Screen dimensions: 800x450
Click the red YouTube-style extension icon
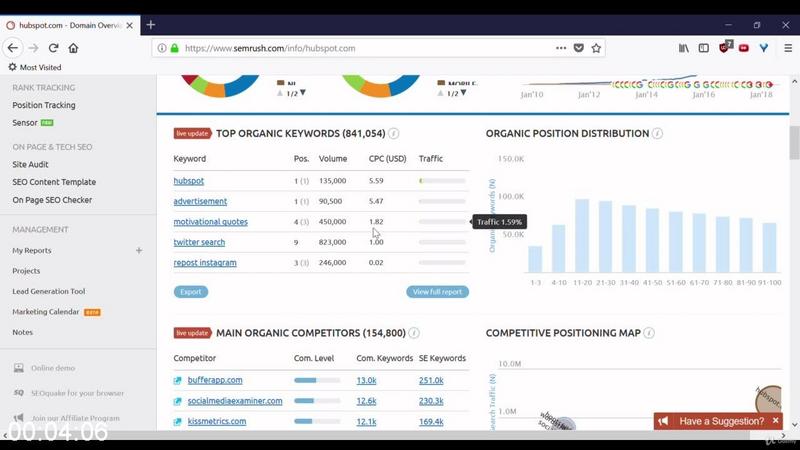tap(744, 48)
